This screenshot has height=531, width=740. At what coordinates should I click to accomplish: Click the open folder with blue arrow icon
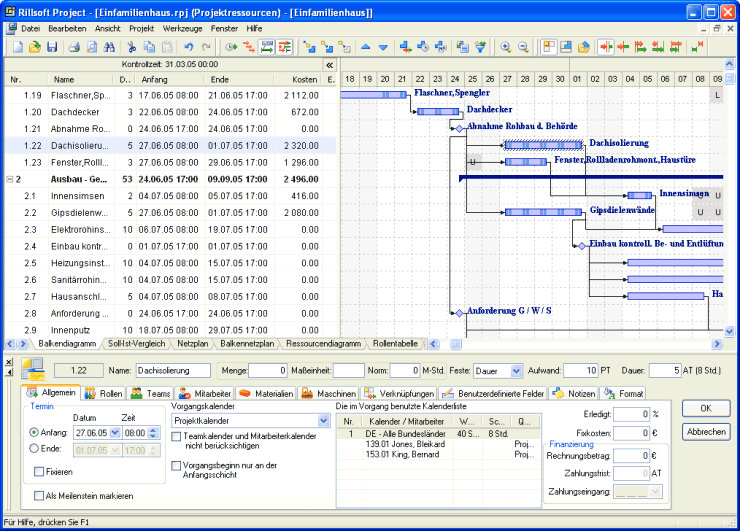pos(584,47)
